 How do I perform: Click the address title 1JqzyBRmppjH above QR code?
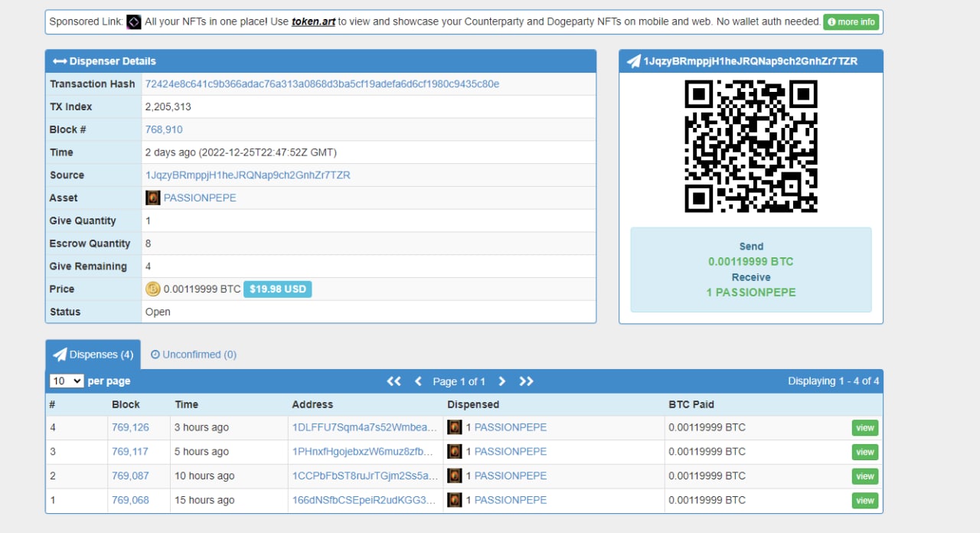(x=750, y=61)
